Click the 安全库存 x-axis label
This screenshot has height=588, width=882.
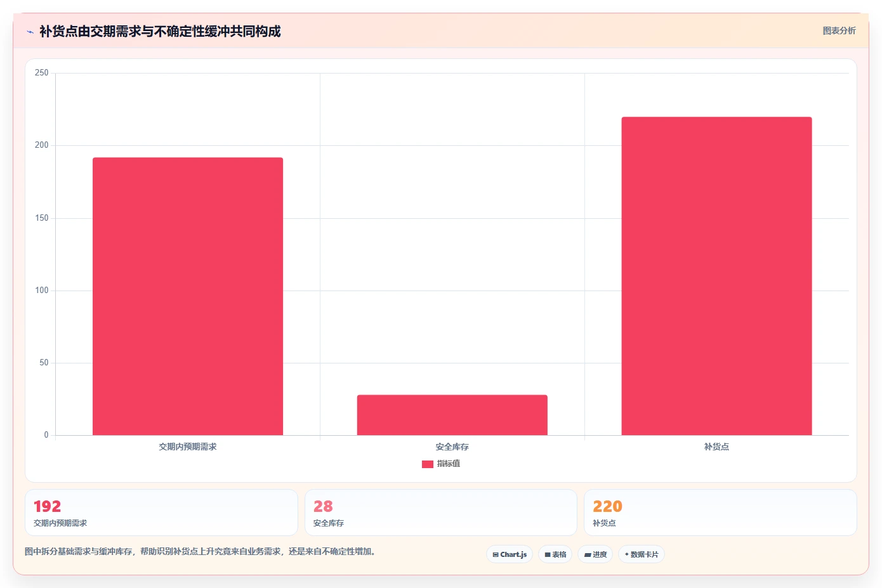click(x=452, y=447)
